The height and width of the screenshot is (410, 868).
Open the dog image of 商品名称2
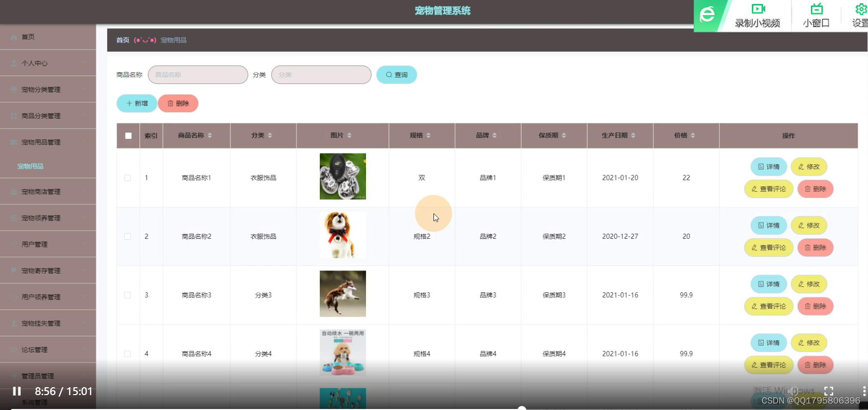343,235
